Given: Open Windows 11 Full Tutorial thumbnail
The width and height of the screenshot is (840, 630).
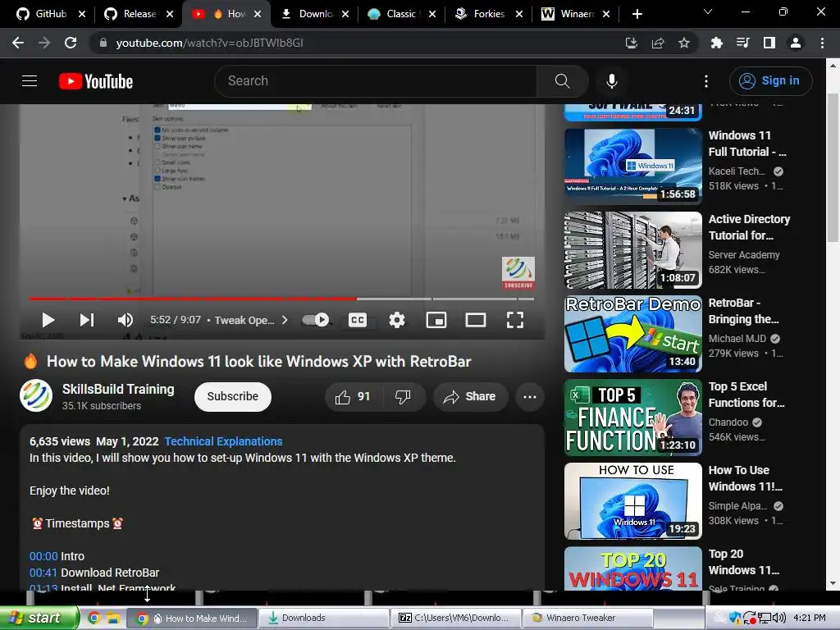Looking at the screenshot, I should tap(632, 166).
